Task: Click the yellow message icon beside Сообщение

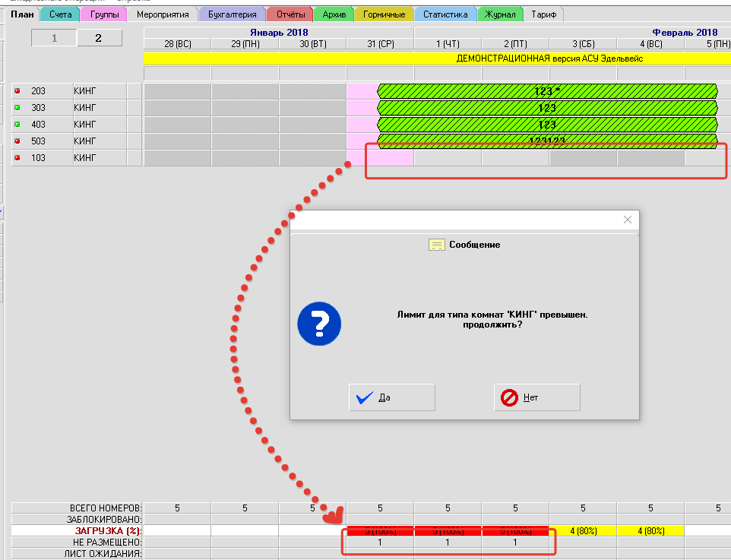Action: (436, 245)
